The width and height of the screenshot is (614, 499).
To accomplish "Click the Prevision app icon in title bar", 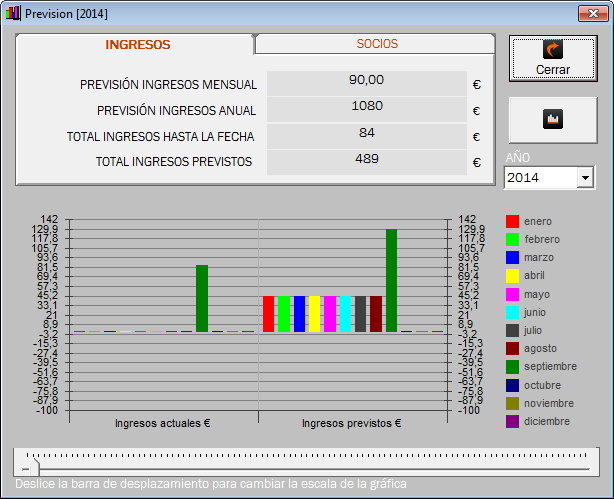I will [13, 13].
